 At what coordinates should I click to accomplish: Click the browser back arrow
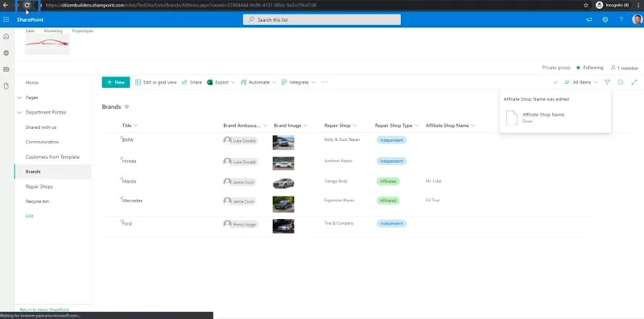pos(6,5)
